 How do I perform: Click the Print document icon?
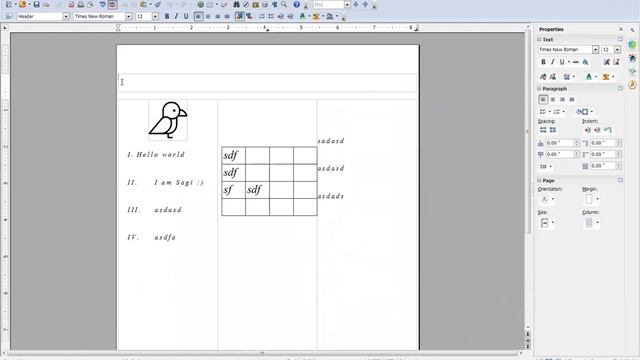[81, 4]
